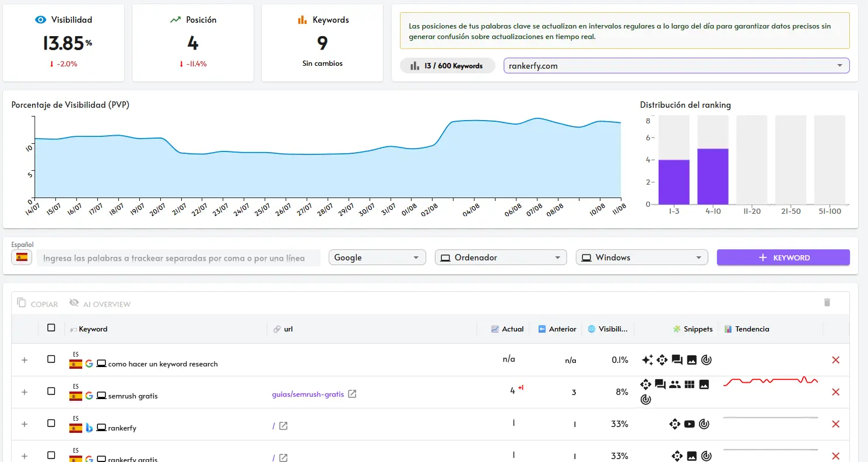868x462 pixels.
Task: Expand the Bing 'rankerfy' row
Action: [24, 424]
